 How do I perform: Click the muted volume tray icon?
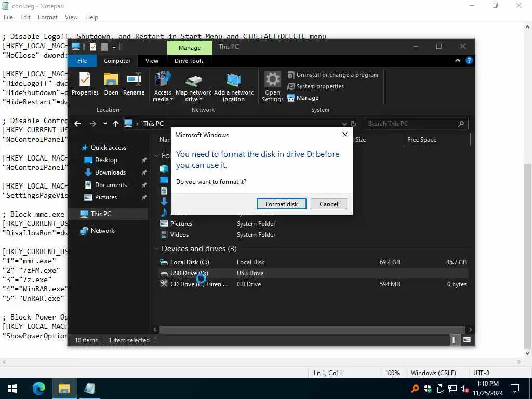tap(465, 389)
